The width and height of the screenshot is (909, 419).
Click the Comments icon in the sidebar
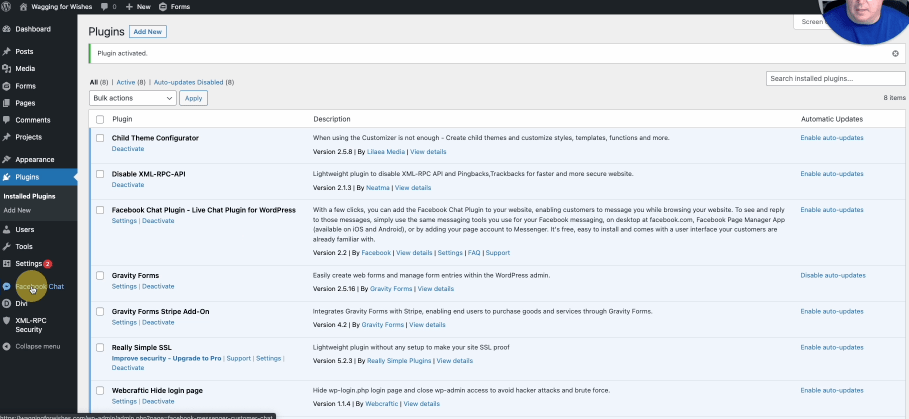tap(7, 120)
